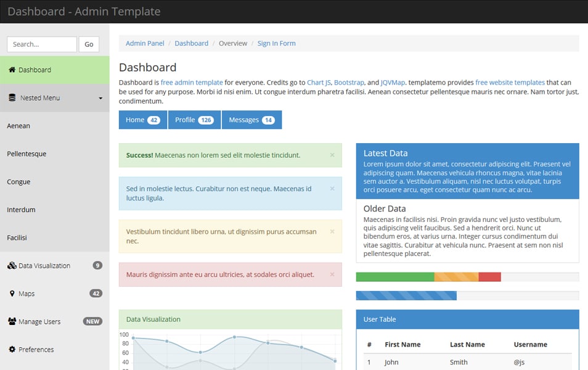The height and width of the screenshot is (370, 588).
Task: Click the red progress bar segment
Action: pos(490,277)
